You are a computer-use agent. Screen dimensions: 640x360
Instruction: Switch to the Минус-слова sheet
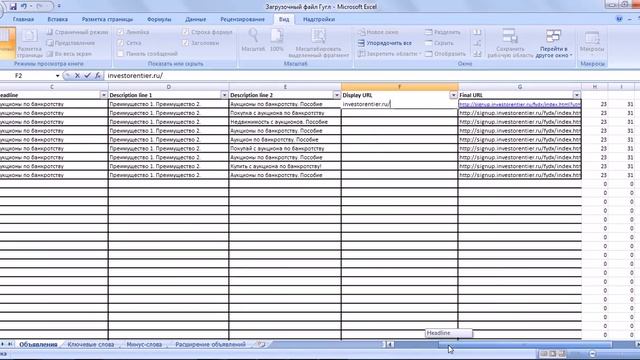(x=144, y=344)
